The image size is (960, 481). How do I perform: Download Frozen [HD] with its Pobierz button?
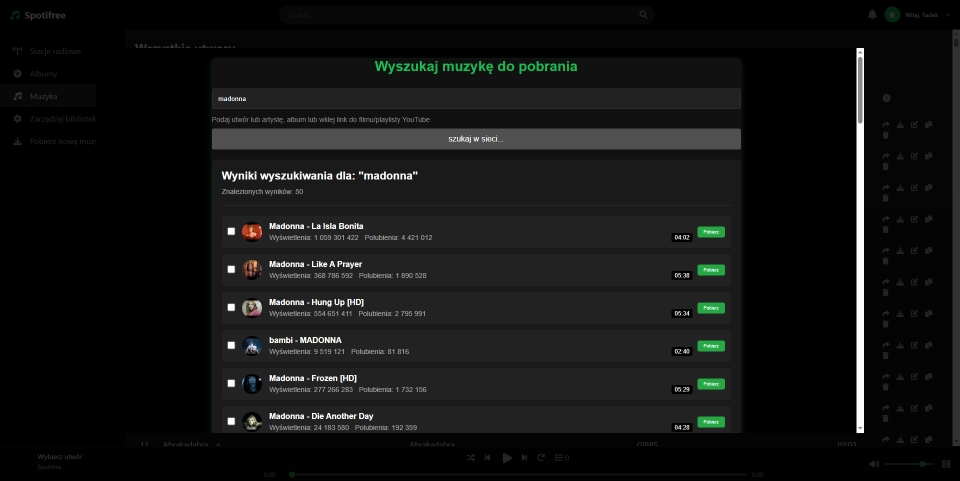point(711,384)
